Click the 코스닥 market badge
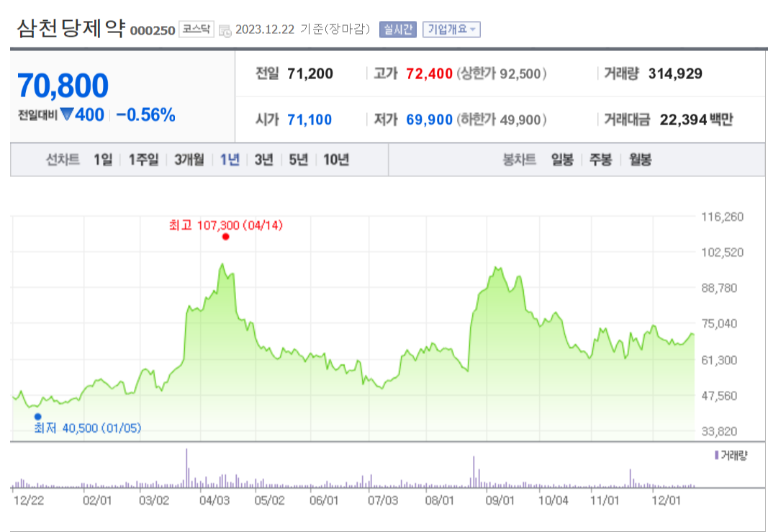The height and width of the screenshot is (532, 768). (196, 29)
